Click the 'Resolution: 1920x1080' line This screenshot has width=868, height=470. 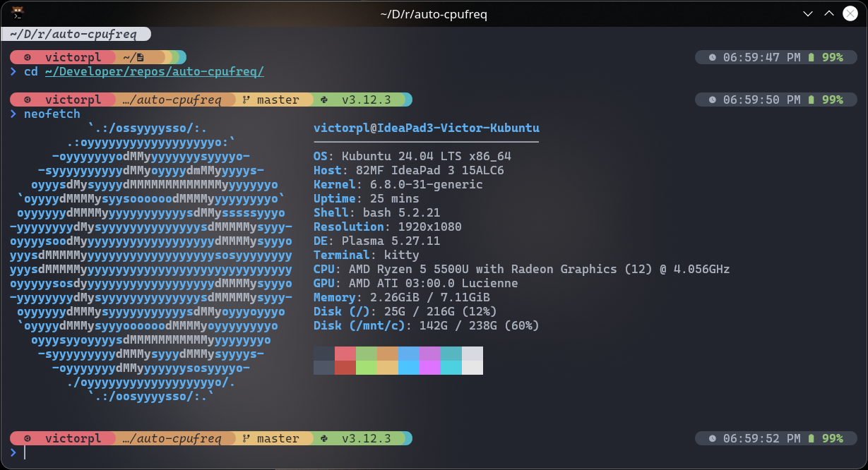[x=388, y=227]
